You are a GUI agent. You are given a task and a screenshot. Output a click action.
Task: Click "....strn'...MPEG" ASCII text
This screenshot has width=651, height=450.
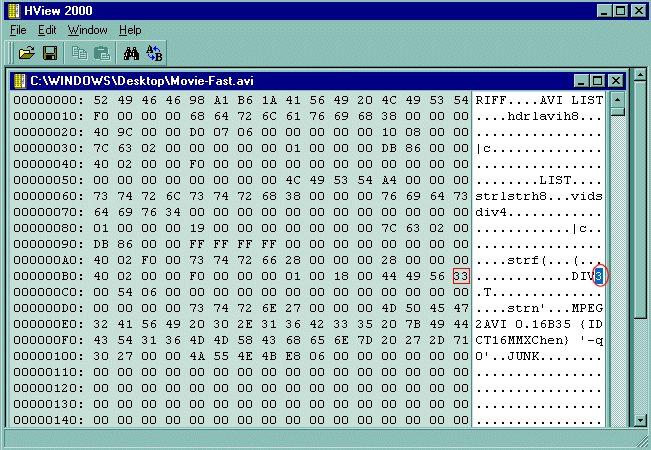(x=539, y=308)
